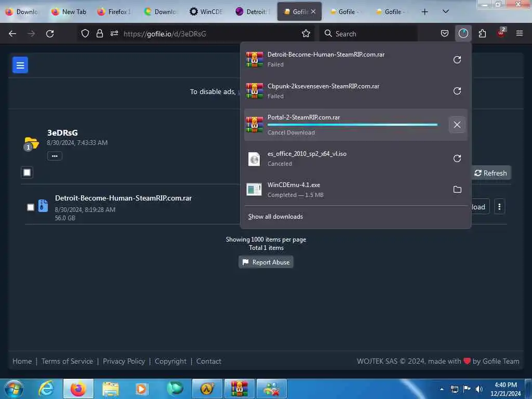Click Show all downloads
The height and width of the screenshot is (399, 532).
pos(275,217)
